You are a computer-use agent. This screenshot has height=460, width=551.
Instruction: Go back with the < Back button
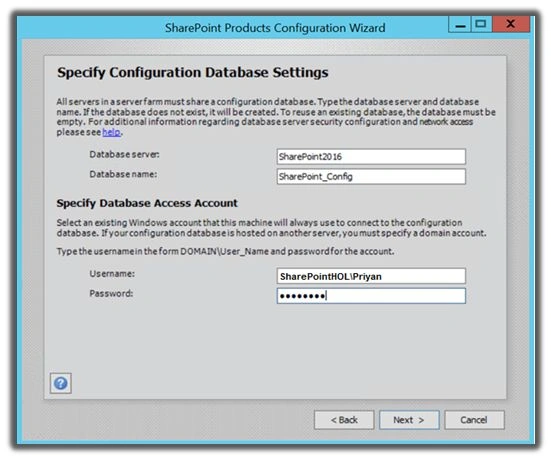tap(344, 420)
